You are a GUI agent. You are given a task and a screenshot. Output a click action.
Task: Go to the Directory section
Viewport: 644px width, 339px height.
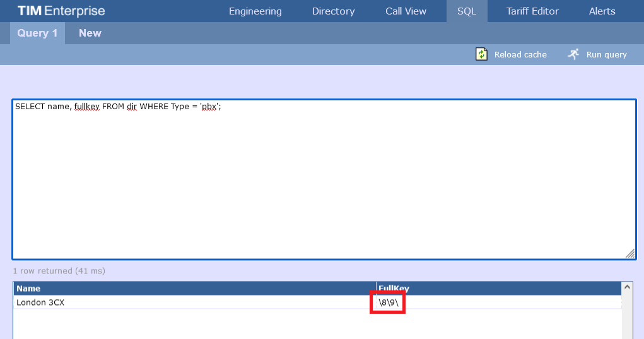coord(333,11)
